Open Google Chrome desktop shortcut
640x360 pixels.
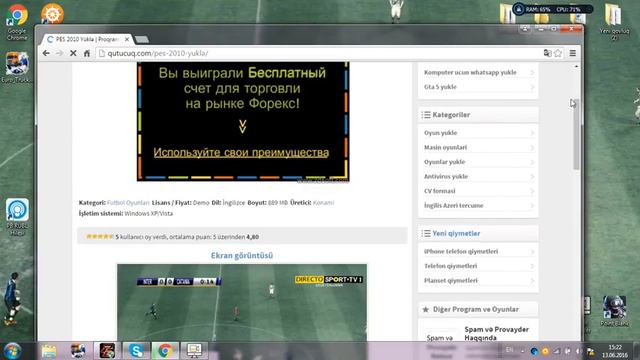click(x=17, y=22)
